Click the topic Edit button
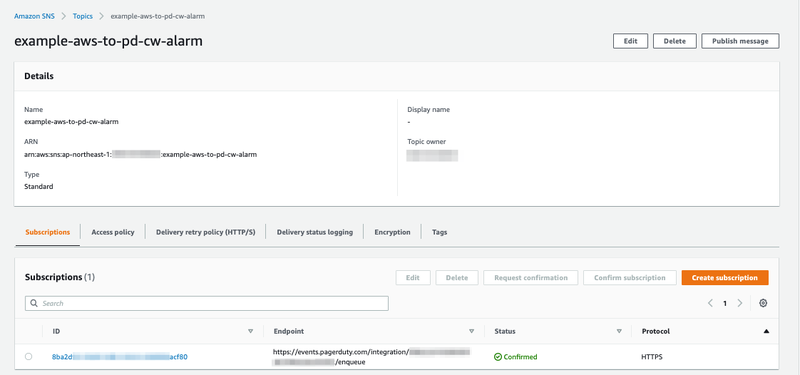Screen dimensions: 800x375 [x=631, y=41]
